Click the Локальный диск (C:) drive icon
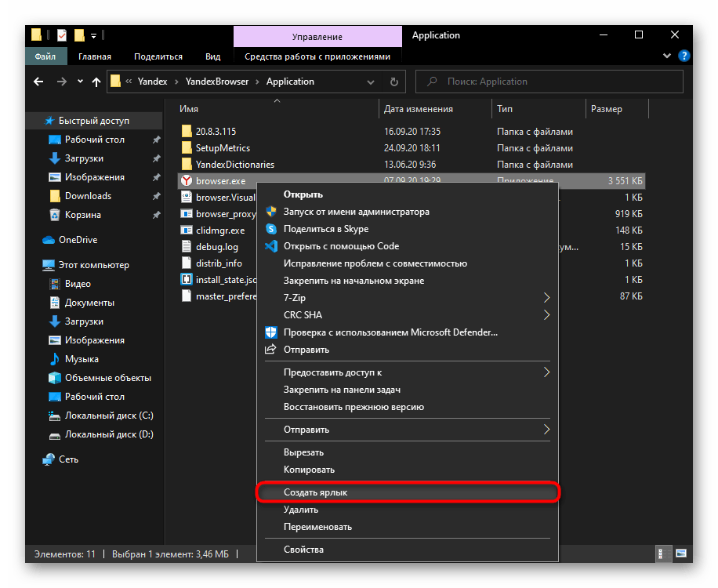Viewport: 718px width, 588px height. 55,416
